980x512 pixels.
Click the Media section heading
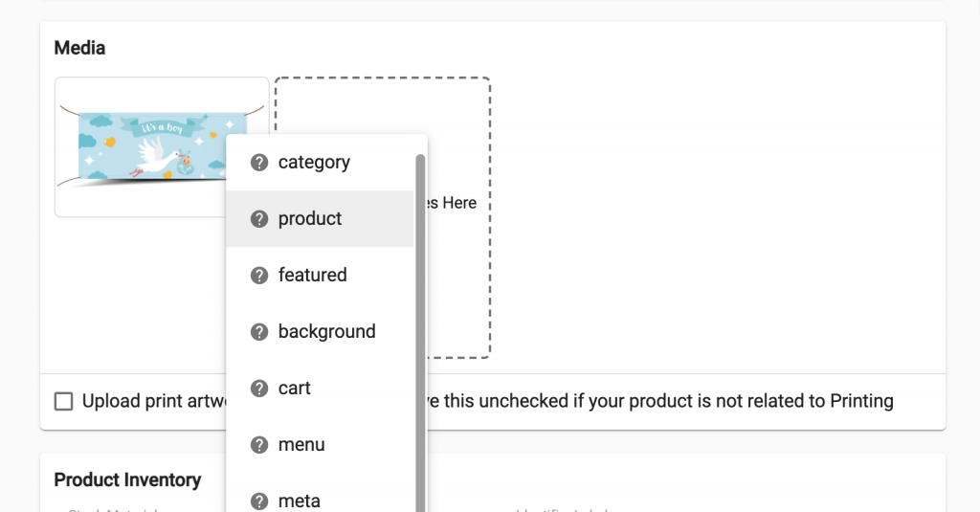click(79, 48)
